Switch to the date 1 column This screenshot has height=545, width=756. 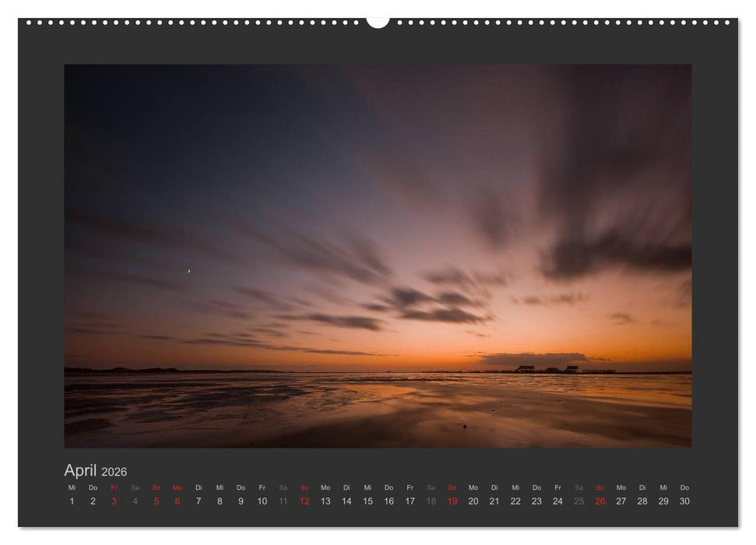[72, 501]
